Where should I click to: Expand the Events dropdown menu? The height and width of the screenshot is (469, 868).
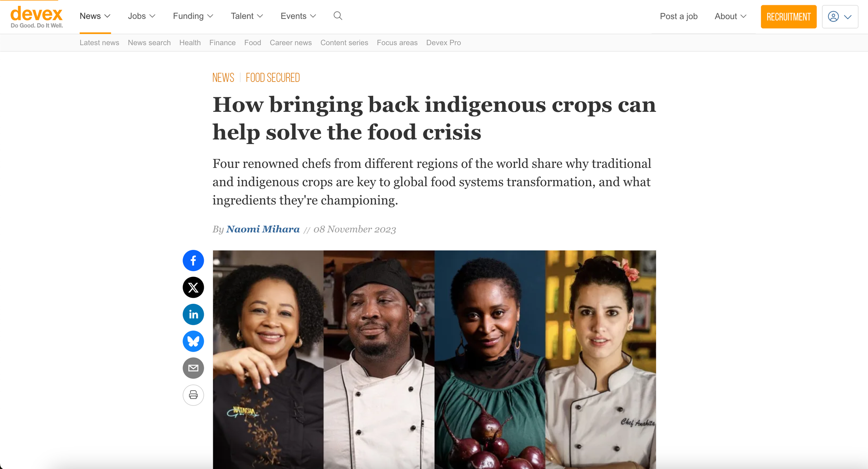(298, 16)
